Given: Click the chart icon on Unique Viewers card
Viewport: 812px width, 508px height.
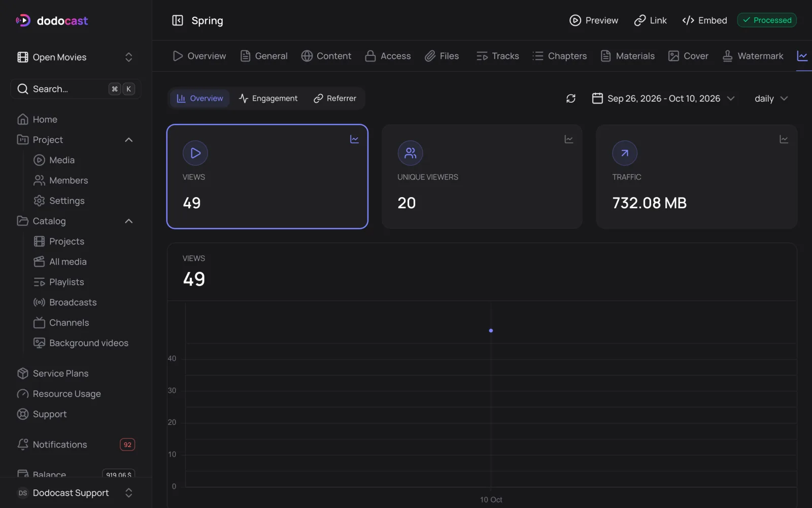Looking at the screenshot, I should click(x=569, y=139).
